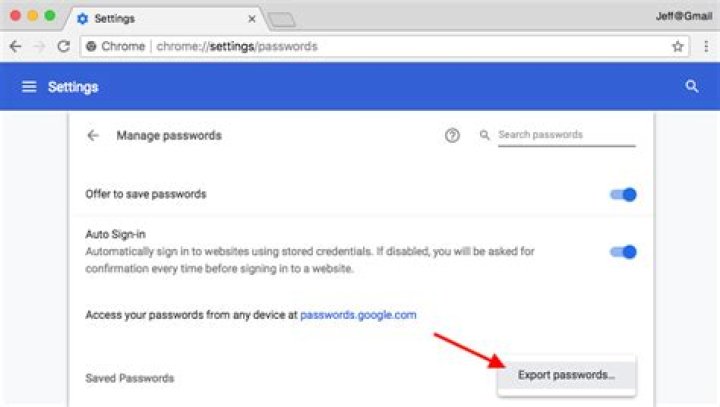Click the browser back arrow
Image resolution: width=720 pixels, height=407 pixels.
click(15, 46)
